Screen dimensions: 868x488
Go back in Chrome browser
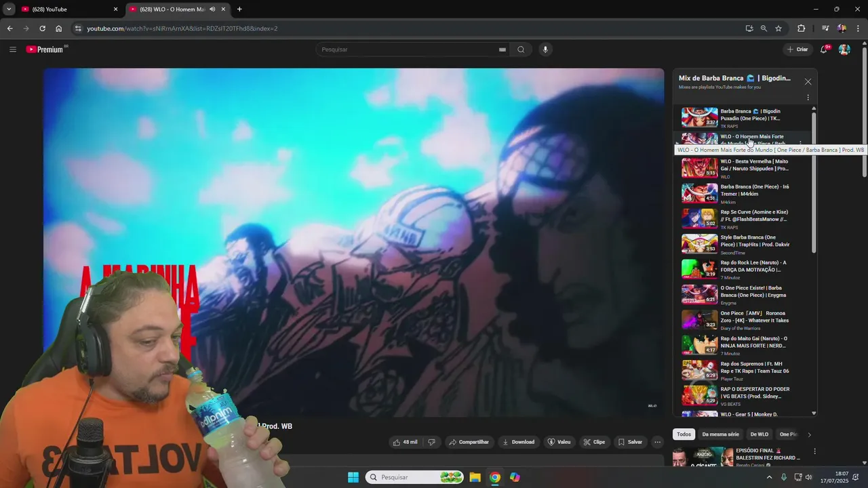[x=9, y=28]
